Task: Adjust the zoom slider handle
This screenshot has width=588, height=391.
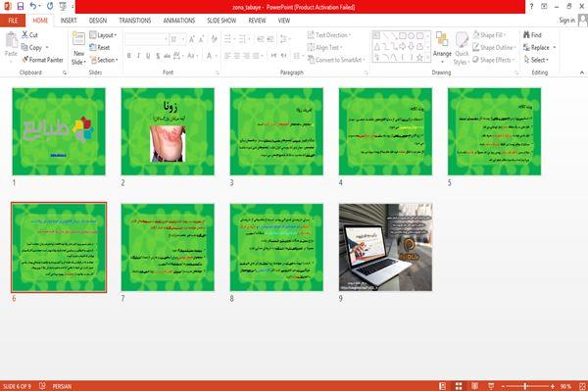Action: tap(525, 386)
